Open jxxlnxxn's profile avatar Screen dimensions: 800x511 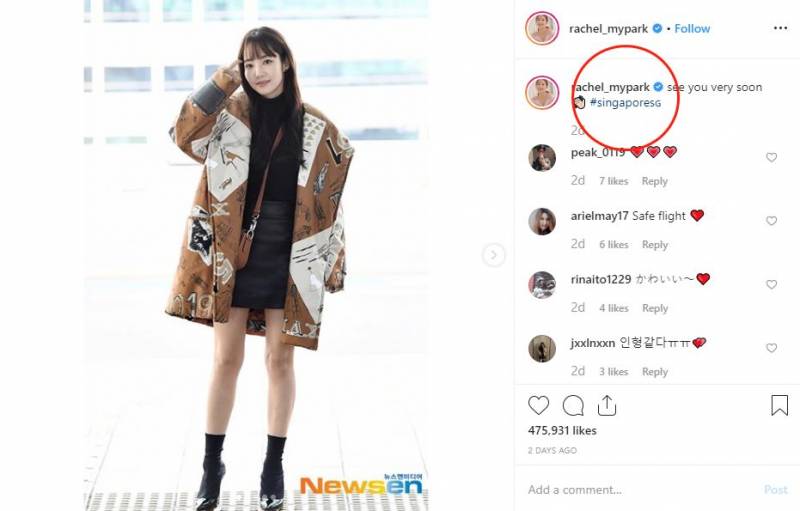[x=542, y=349]
